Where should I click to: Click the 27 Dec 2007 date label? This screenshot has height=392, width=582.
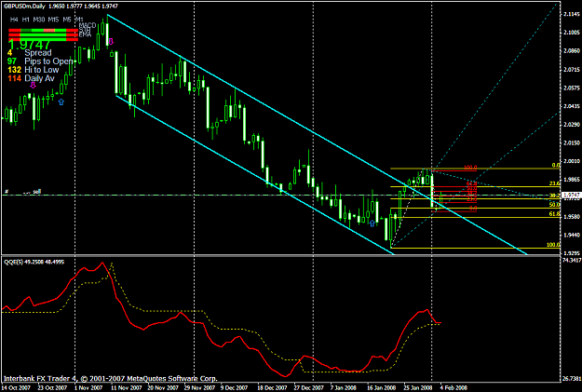point(309,387)
